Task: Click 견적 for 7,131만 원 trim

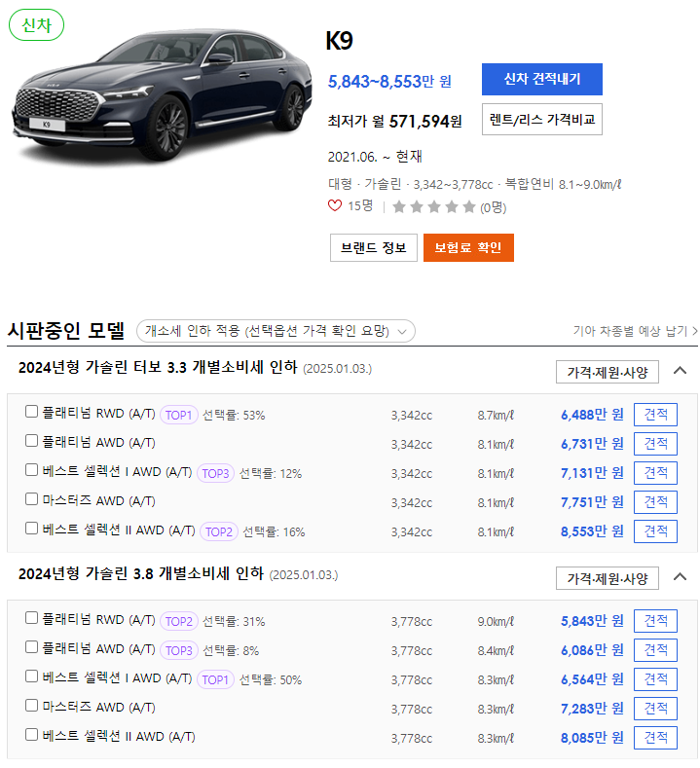Action: (x=655, y=473)
